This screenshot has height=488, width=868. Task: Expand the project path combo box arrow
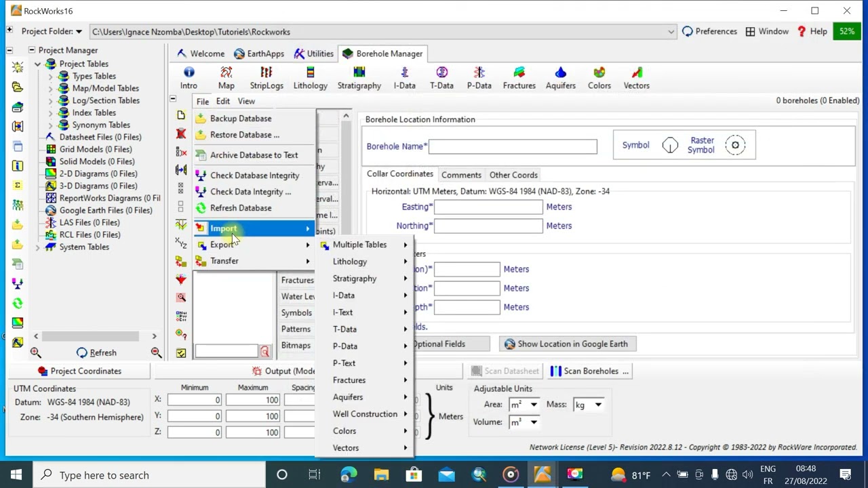(x=671, y=32)
